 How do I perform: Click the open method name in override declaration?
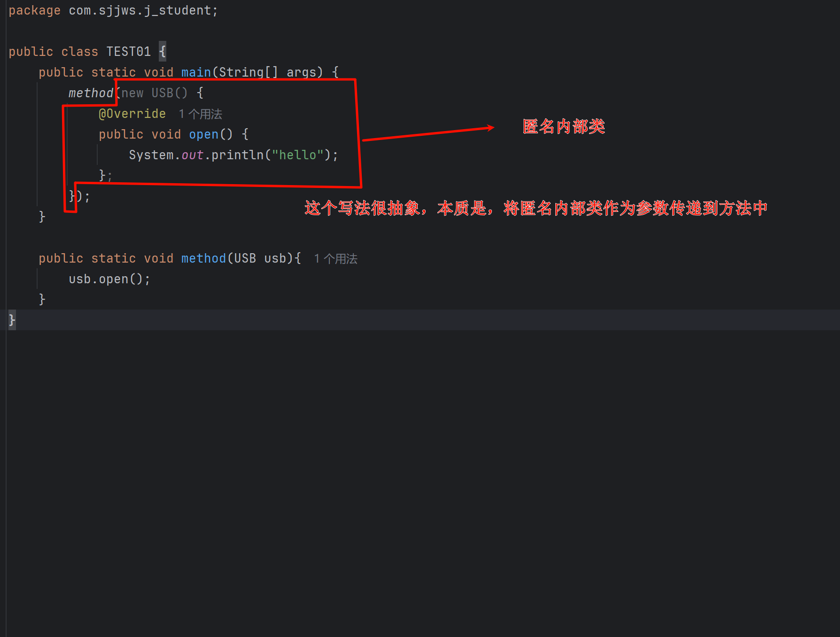(203, 134)
